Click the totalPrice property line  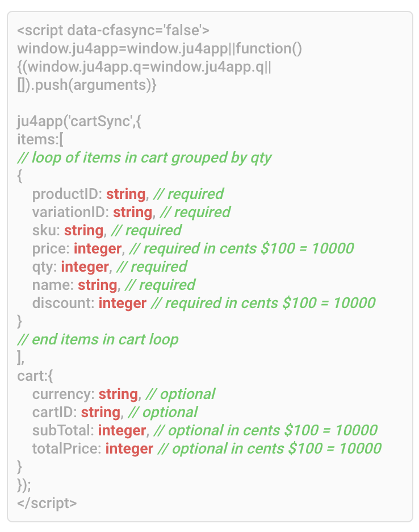click(207, 448)
